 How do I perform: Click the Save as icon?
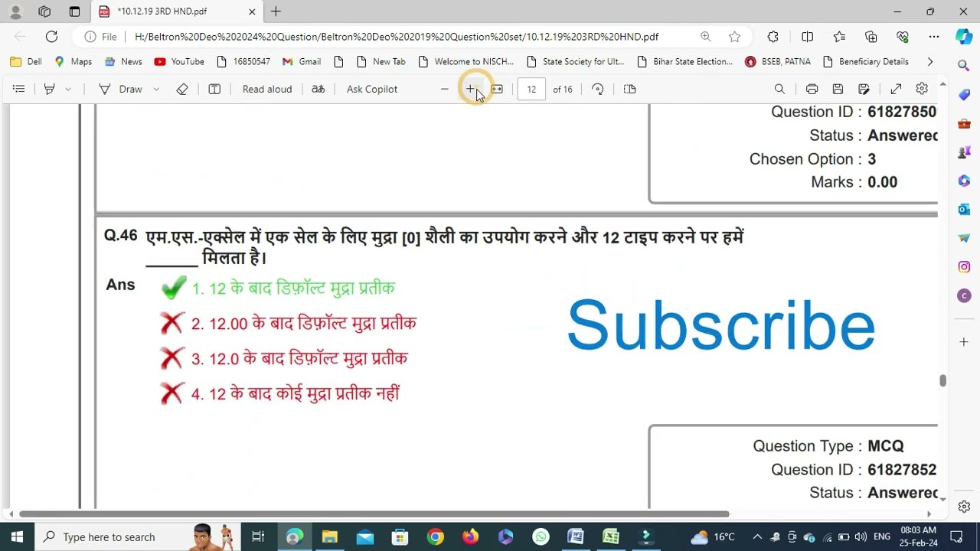pyautogui.click(x=864, y=89)
